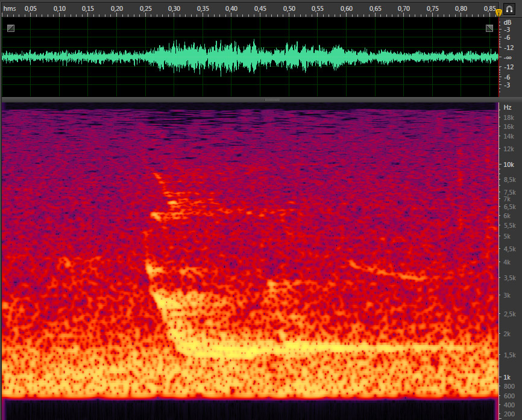
Task: Click the 0,65 mark on the time ruler
Action: click(x=375, y=8)
